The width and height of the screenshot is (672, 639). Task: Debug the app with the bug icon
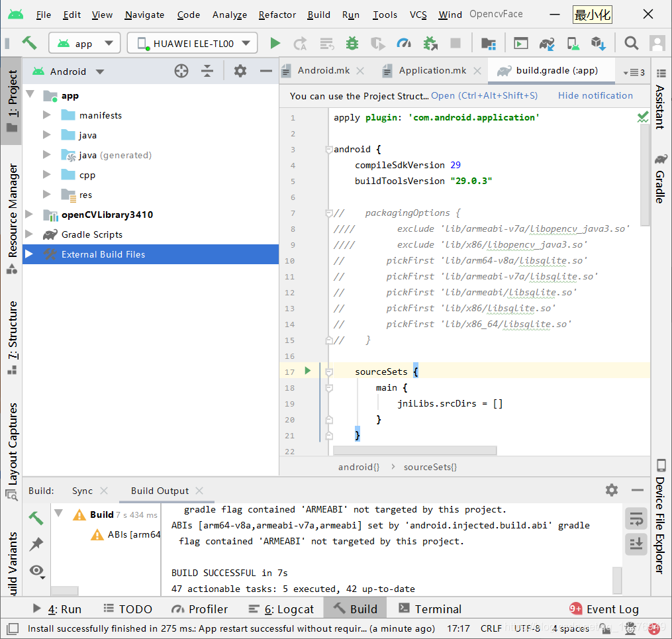[x=352, y=43]
